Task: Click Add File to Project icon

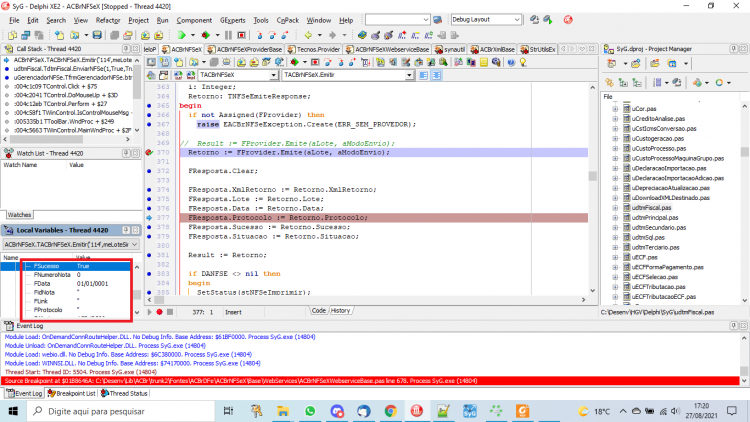Action: 145,35
